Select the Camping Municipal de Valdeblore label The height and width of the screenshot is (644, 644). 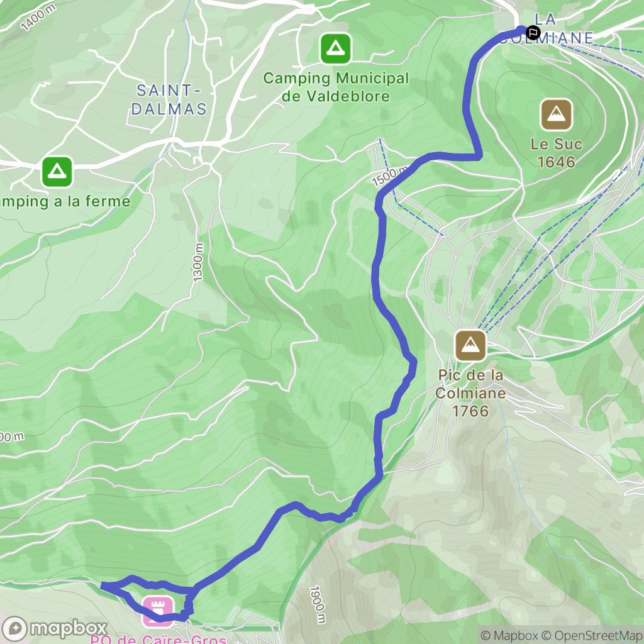coord(336,87)
